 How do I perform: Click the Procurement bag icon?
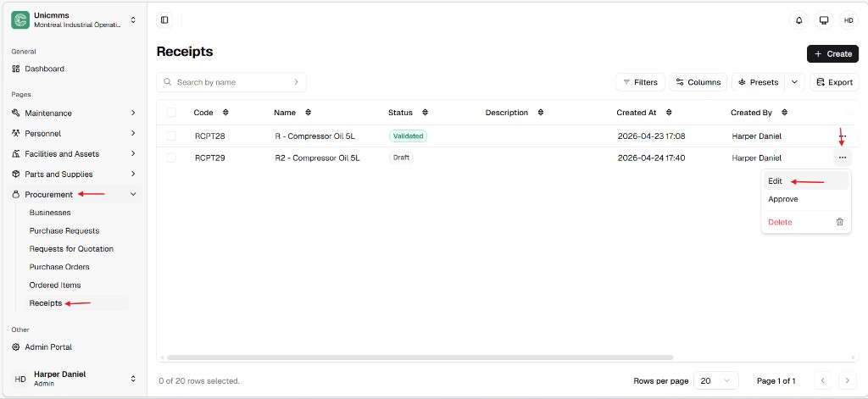tap(16, 195)
